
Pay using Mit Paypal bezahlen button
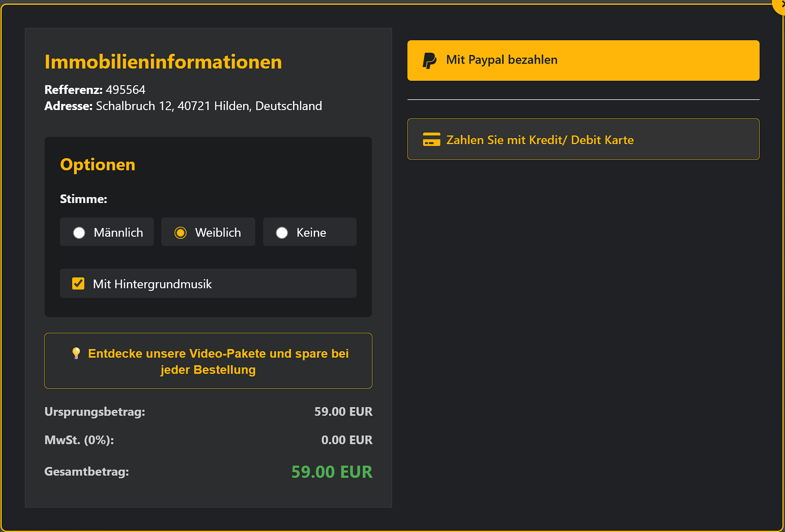pyautogui.click(x=583, y=60)
